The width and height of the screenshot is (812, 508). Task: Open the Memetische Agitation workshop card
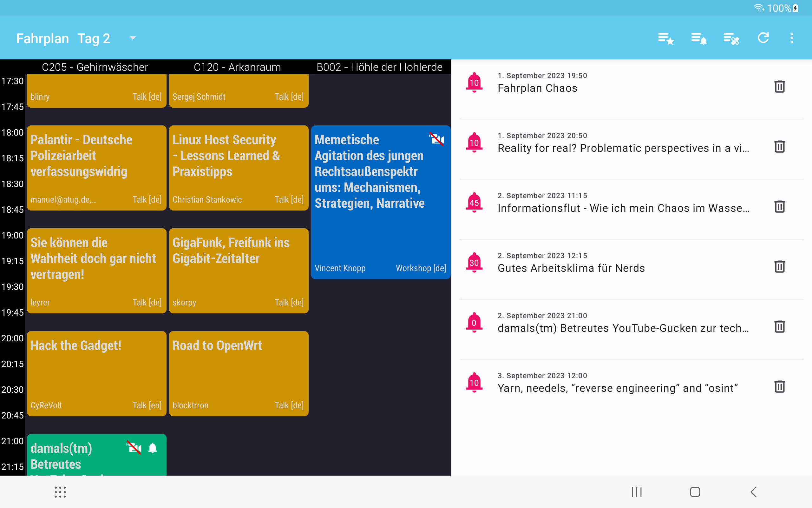pyautogui.click(x=381, y=202)
